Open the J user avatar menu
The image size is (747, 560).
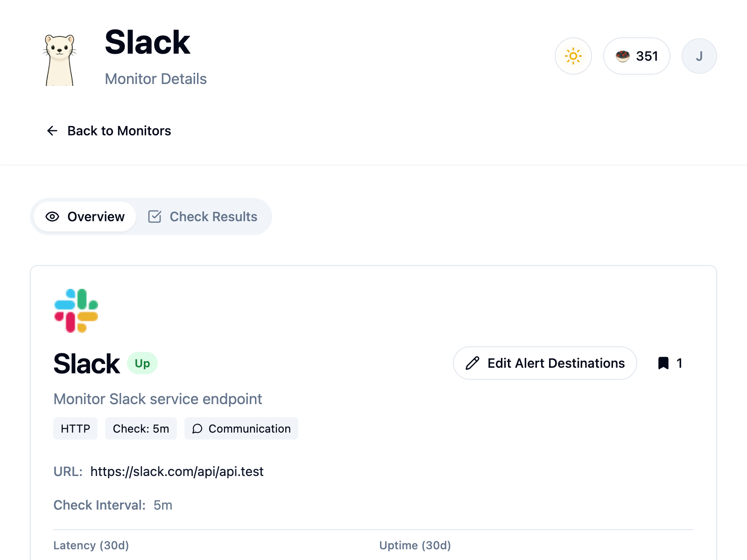coord(699,56)
